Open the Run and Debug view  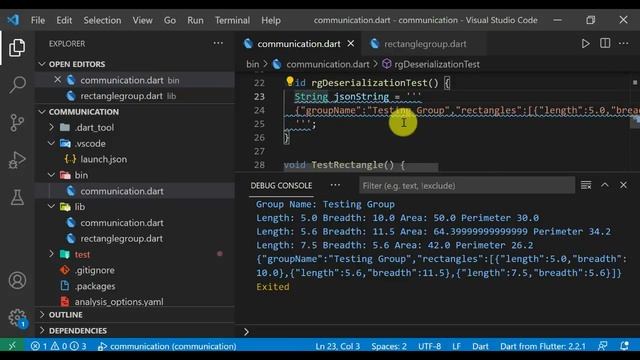pyautogui.click(x=17, y=160)
